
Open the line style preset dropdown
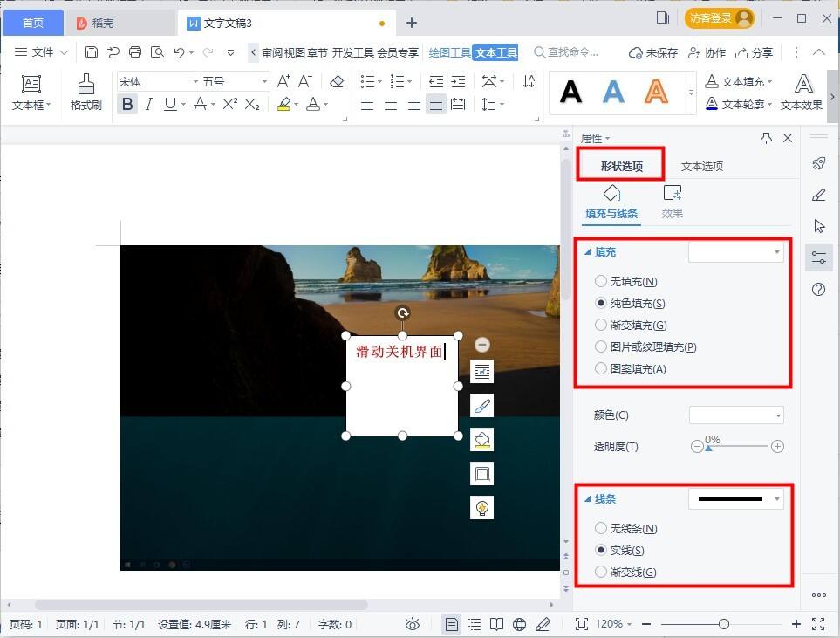(736, 499)
